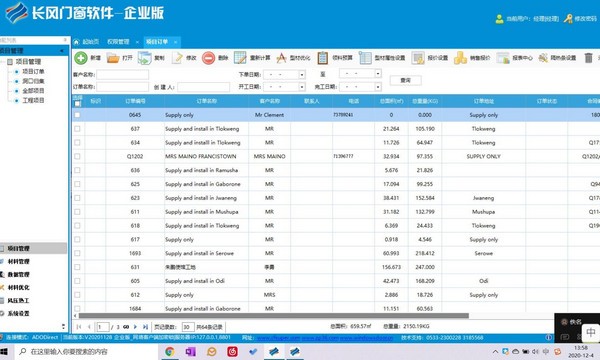Click into the 创建人 input field

[x=204, y=87]
